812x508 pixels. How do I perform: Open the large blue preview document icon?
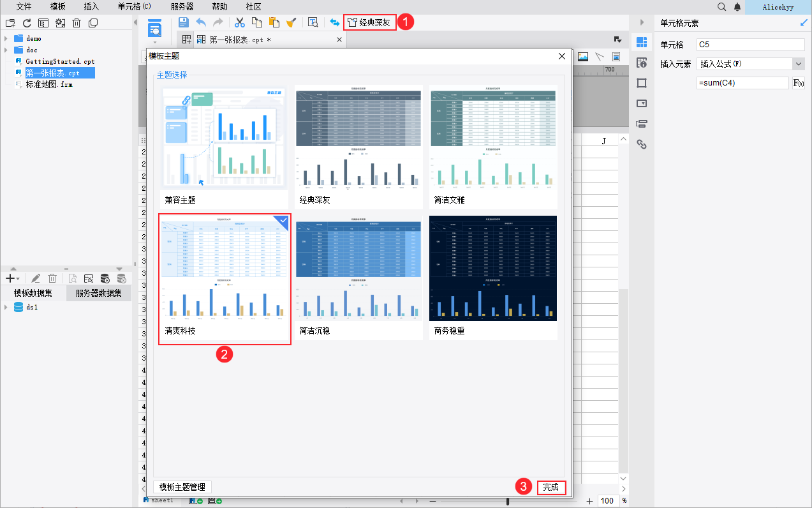154,28
